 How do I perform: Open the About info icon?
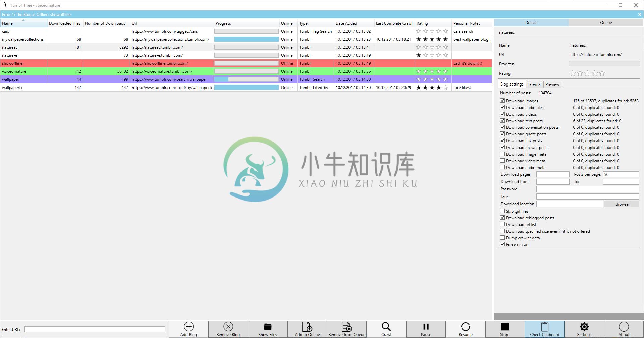click(624, 327)
